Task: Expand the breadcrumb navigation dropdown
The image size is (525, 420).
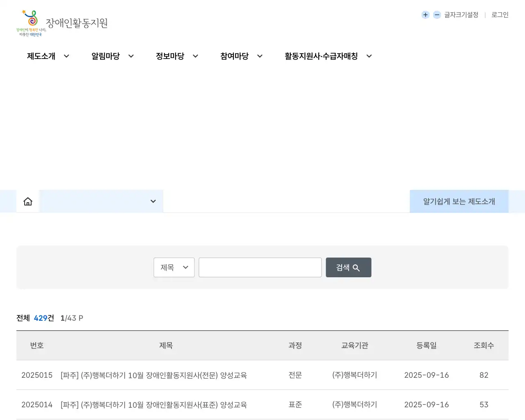Action: [153, 201]
